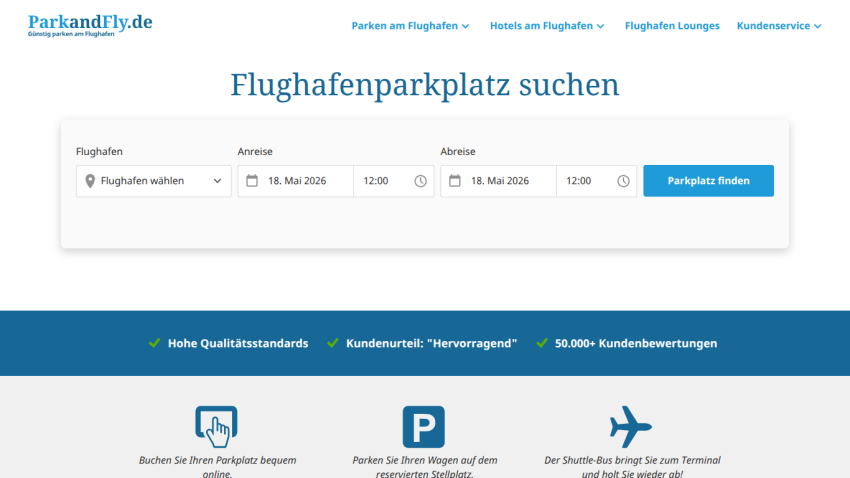This screenshot has width=850, height=478.
Task: Expand the Hotels am Flughafen menu
Action: pos(547,26)
